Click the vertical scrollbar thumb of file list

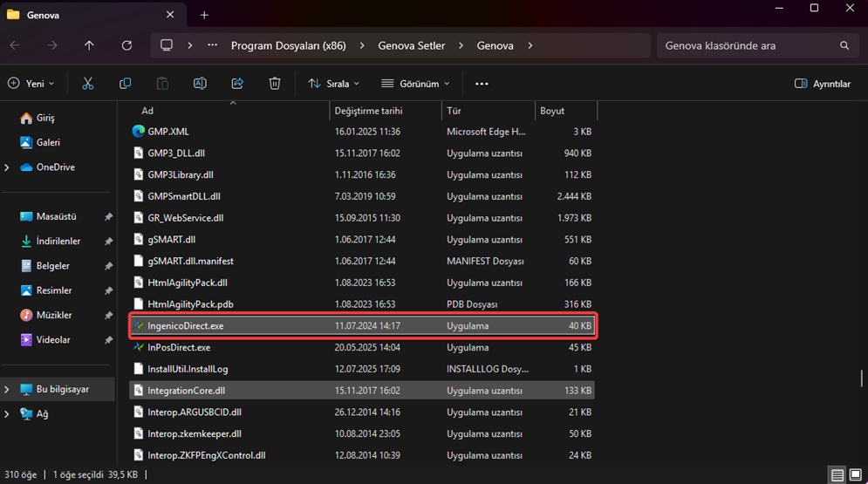pyautogui.click(x=861, y=378)
